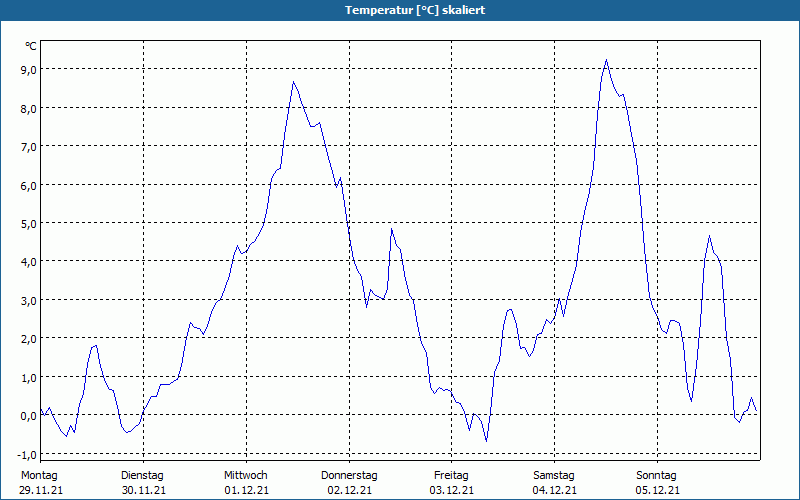This screenshot has width=800, height=500.
Task: Click the Saturday temperature peak above 9,0
Action: tap(606, 60)
